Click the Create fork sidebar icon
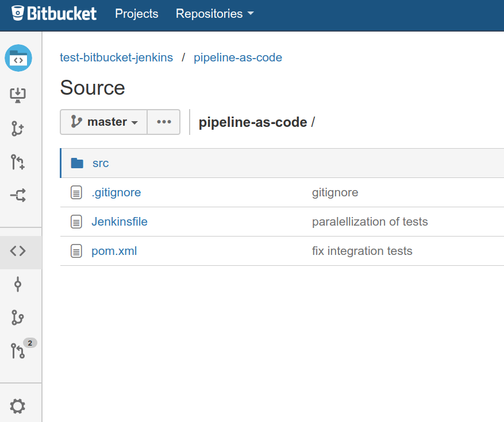Image resolution: width=504 pixels, height=422 pixels. coord(18,196)
